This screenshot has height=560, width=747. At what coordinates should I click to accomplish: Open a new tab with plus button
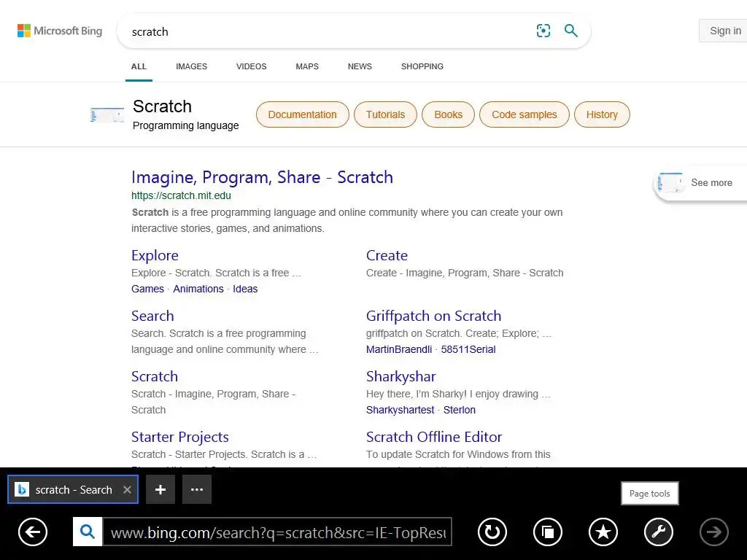click(160, 489)
